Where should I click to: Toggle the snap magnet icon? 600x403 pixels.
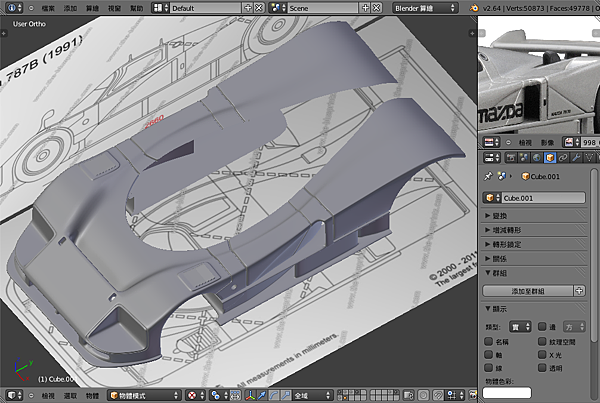click(438, 395)
